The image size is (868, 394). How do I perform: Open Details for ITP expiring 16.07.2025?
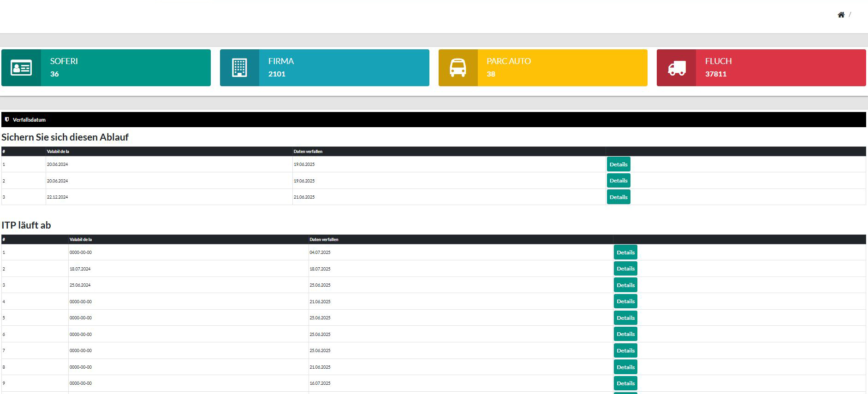625,383
